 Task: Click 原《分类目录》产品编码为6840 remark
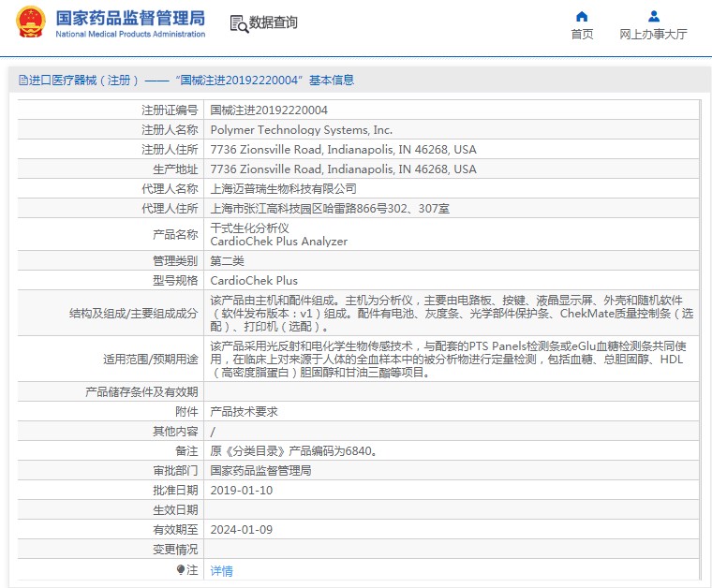tap(294, 451)
